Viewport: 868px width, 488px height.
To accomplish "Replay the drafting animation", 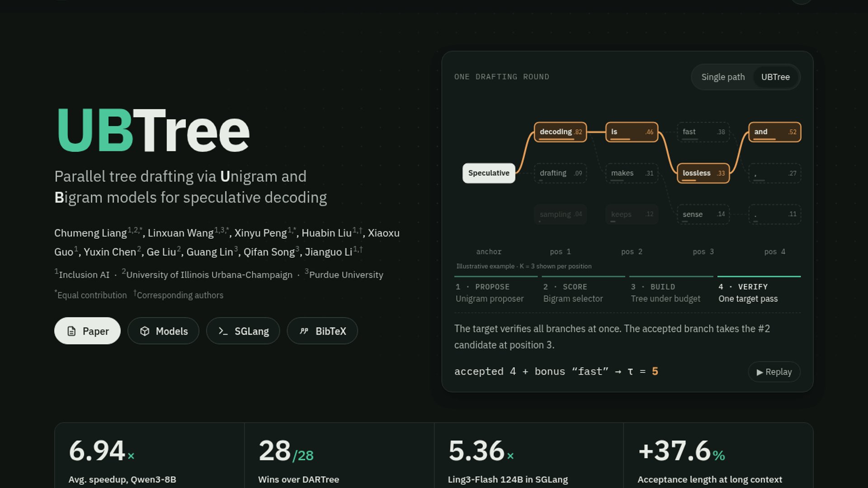I will tap(774, 372).
